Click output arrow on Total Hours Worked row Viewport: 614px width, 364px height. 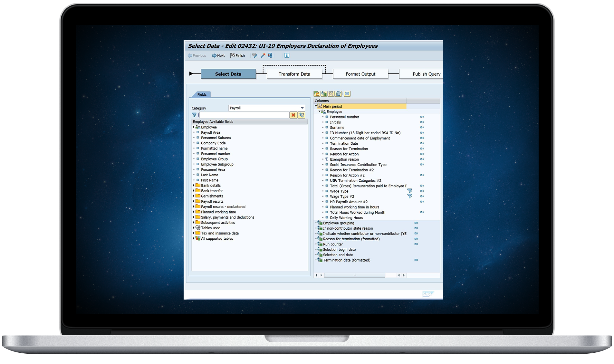(422, 212)
